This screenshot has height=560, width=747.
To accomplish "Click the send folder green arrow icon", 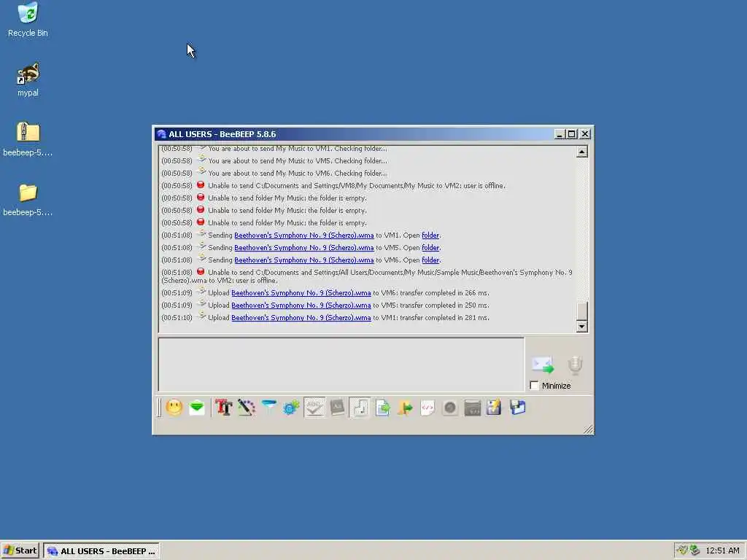I will pos(405,408).
